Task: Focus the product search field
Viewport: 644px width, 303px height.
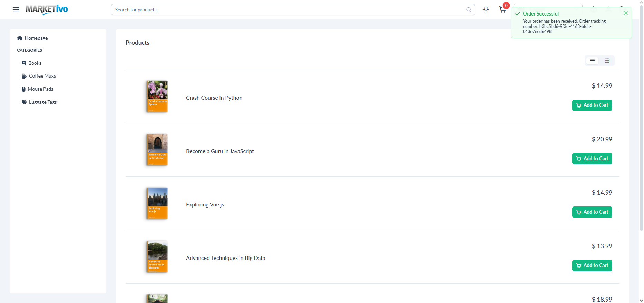Action: [293, 10]
